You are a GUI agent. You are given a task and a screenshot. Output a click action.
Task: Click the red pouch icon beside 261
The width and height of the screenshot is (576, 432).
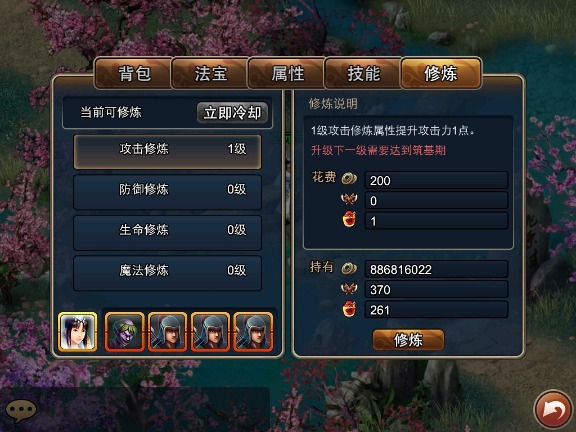(x=349, y=309)
